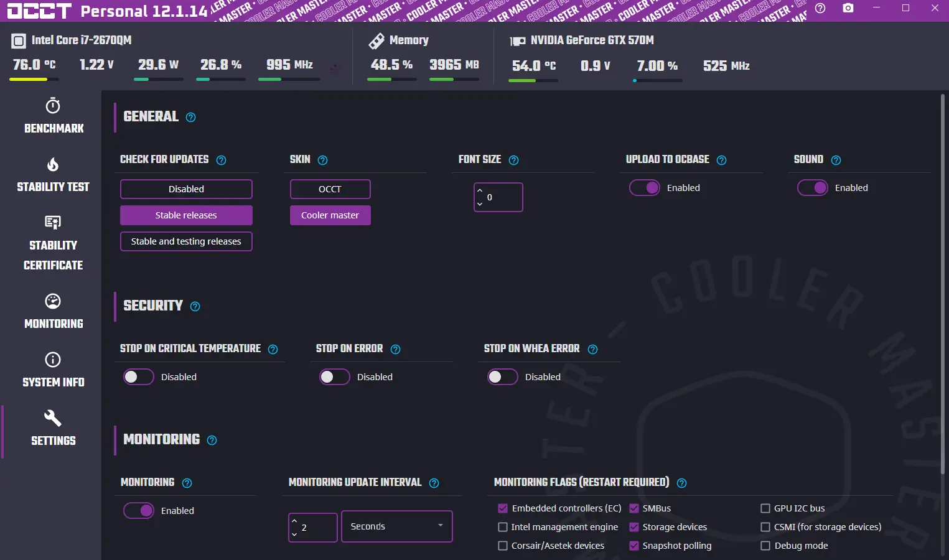Click help icon beside Monitoring Flags
Screen dimensions: 949x560
tap(681, 483)
